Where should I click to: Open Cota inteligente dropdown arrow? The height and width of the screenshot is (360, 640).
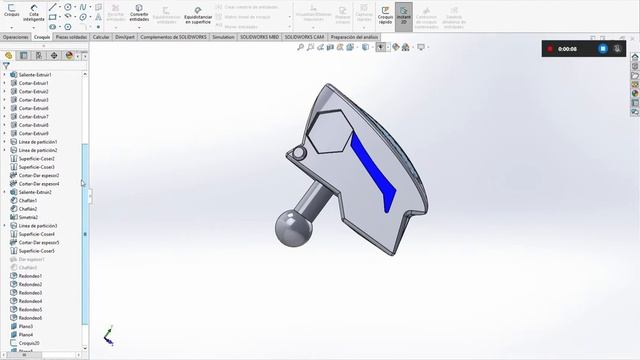pyautogui.click(x=34, y=28)
